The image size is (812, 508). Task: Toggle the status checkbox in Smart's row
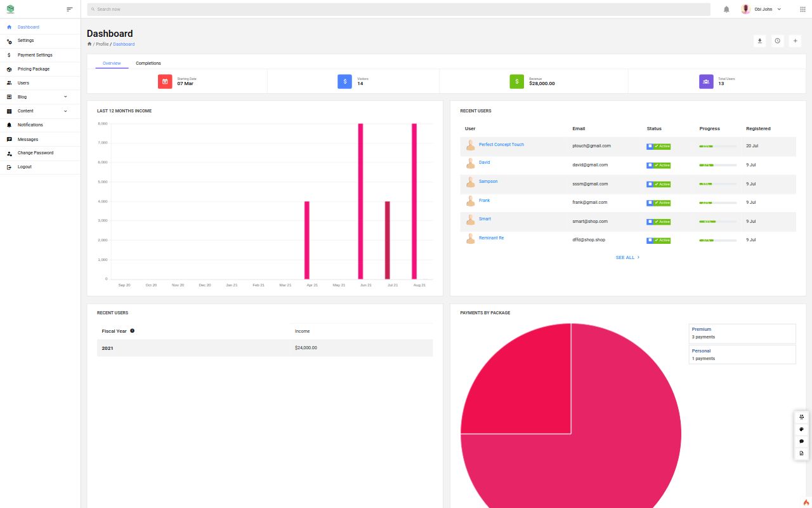click(650, 222)
